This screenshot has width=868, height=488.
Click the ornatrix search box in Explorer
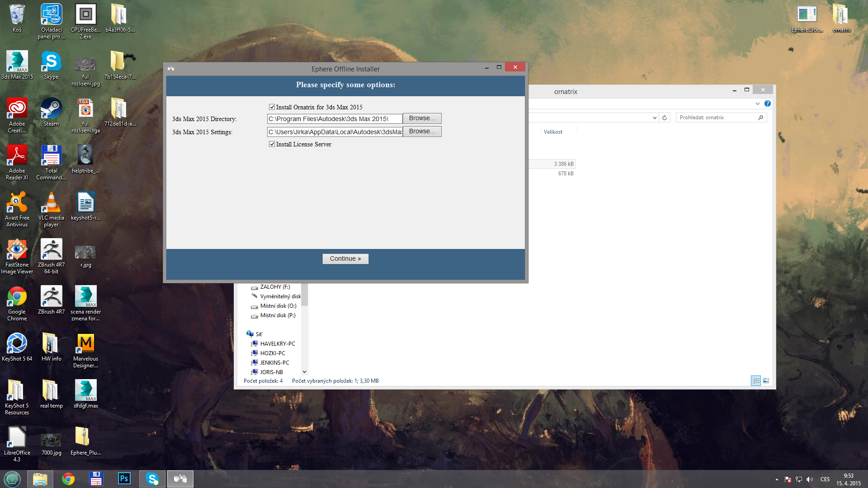[721, 117]
